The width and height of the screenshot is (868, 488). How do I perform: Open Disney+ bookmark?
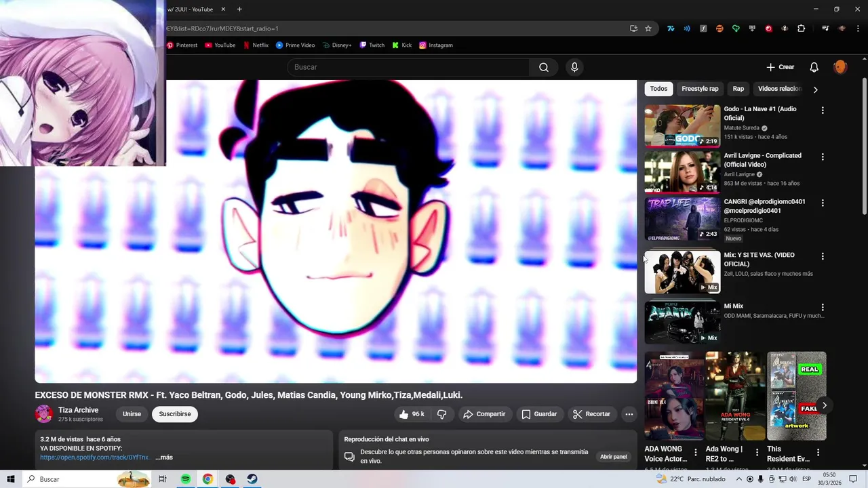(x=337, y=45)
